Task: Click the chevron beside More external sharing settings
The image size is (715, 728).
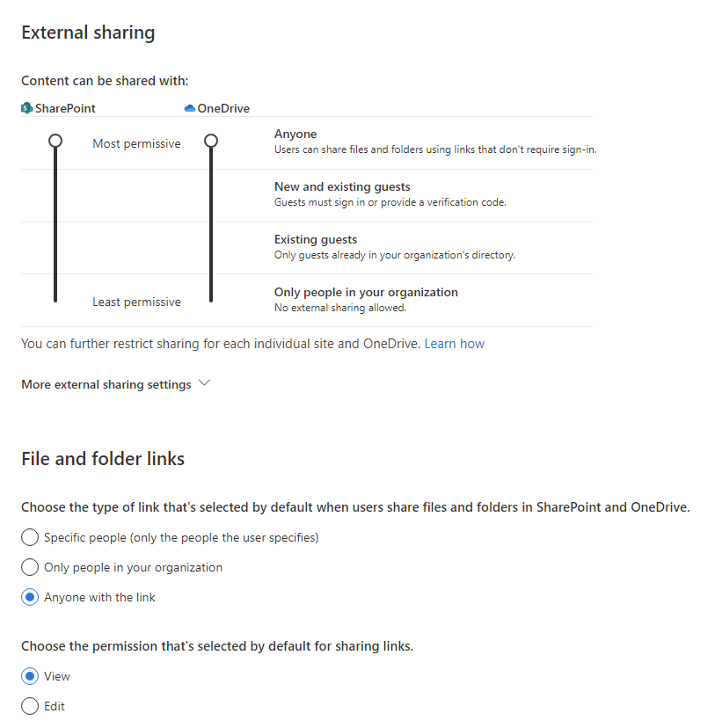Action: [x=205, y=383]
